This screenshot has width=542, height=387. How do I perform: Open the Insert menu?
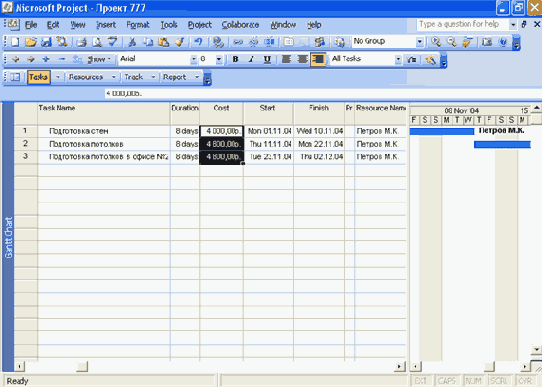click(x=106, y=25)
